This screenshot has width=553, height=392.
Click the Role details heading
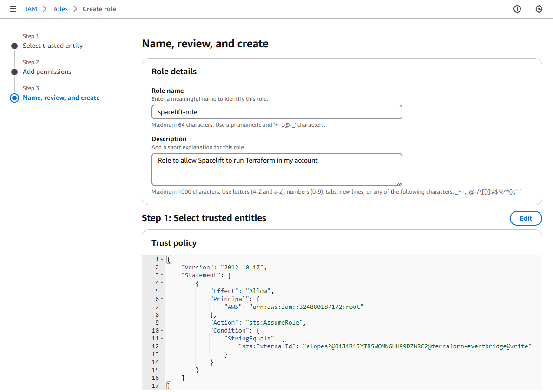coord(174,72)
